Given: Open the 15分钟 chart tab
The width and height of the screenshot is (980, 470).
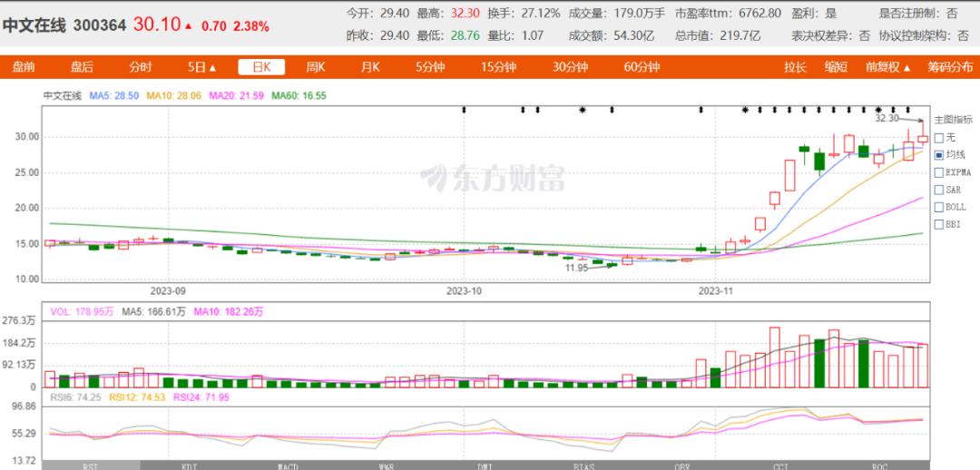Looking at the screenshot, I should [499, 67].
